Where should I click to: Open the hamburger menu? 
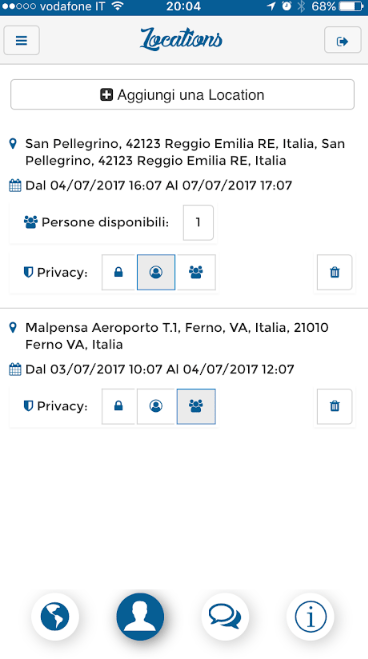(21, 40)
